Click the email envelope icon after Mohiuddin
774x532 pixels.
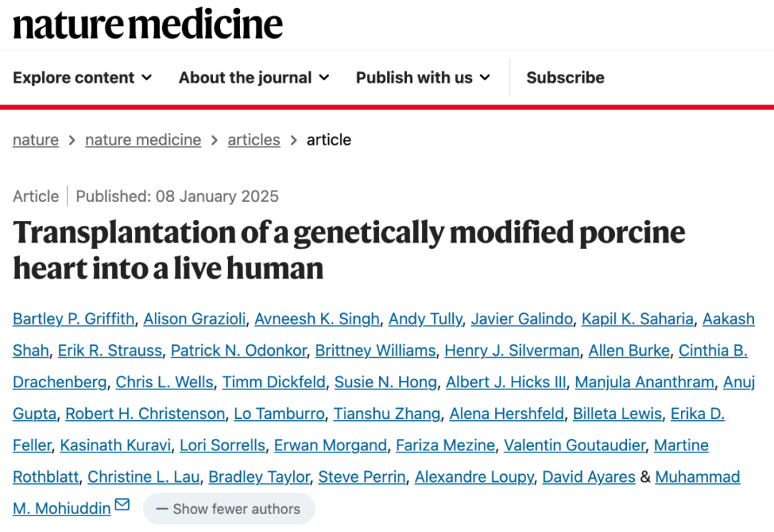(x=122, y=505)
